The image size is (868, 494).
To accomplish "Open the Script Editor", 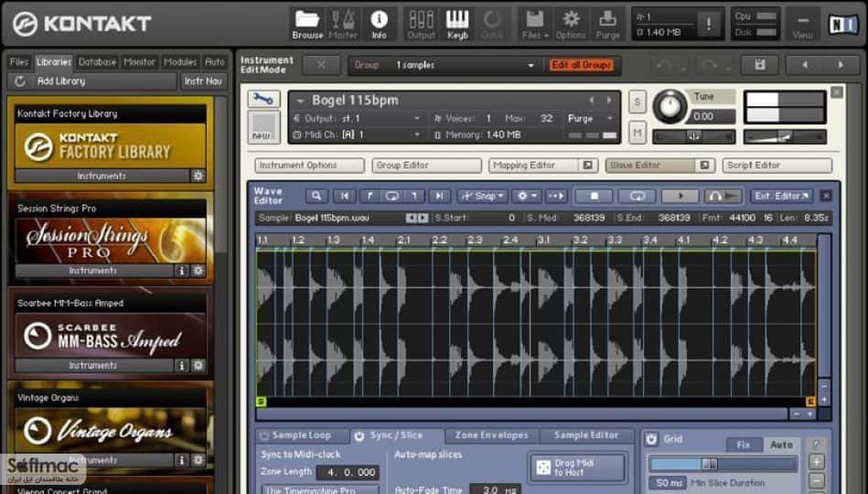I will tap(777, 165).
